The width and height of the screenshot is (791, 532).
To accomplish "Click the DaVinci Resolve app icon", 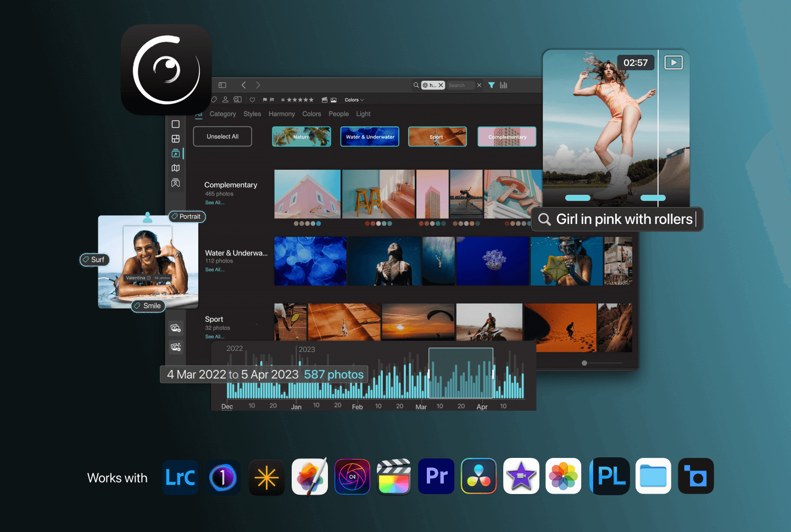I will coord(479,477).
